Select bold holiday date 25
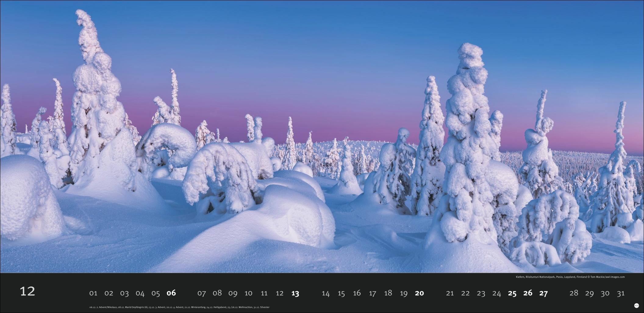 (x=512, y=293)
